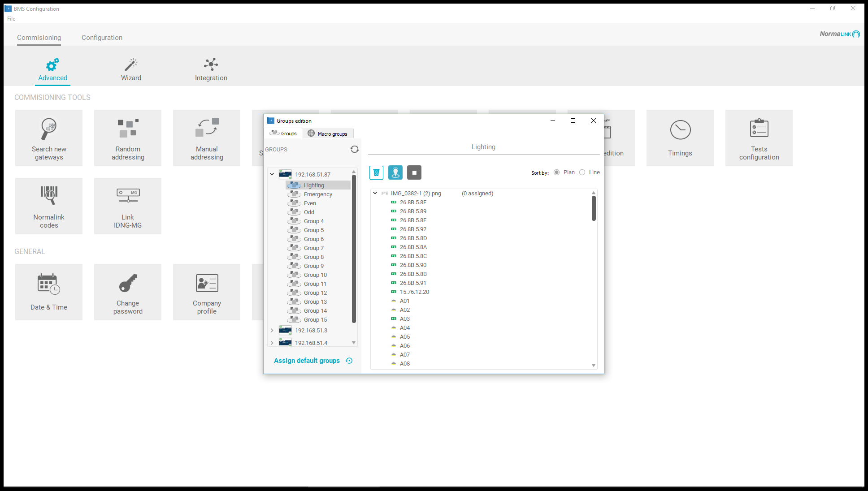Select the Line sort radio button
The image size is (868, 491).
pyautogui.click(x=582, y=172)
